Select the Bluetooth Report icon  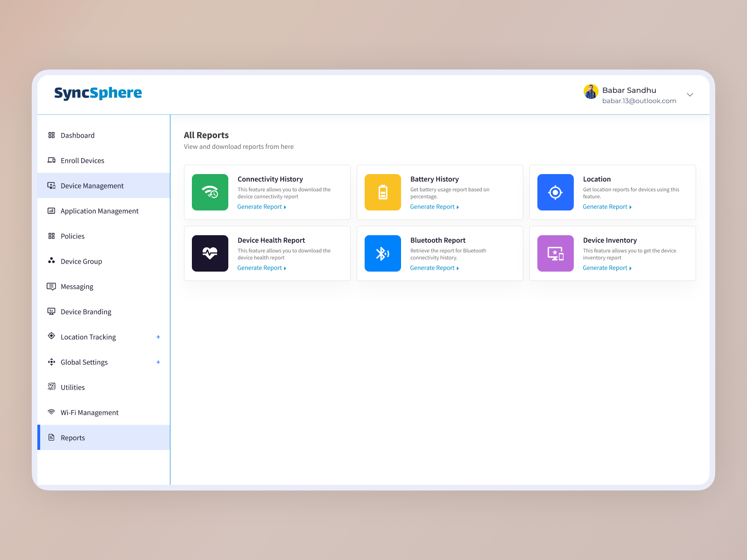(382, 253)
